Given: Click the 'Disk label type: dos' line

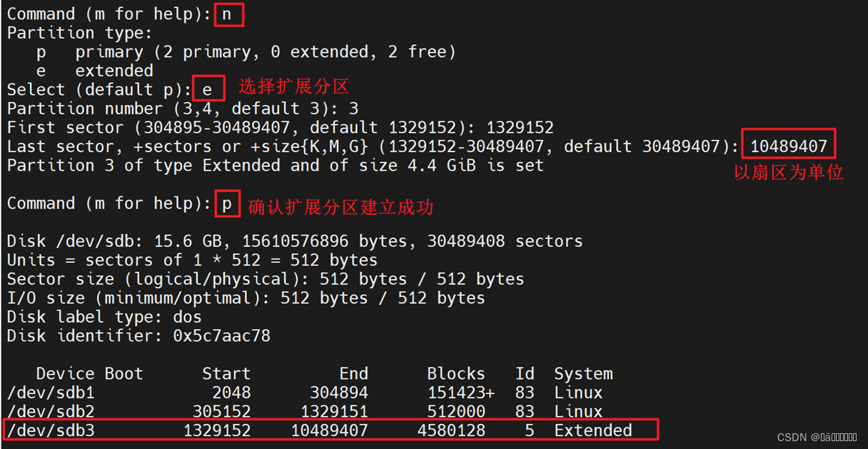Looking at the screenshot, I should [x=104, y=316].
